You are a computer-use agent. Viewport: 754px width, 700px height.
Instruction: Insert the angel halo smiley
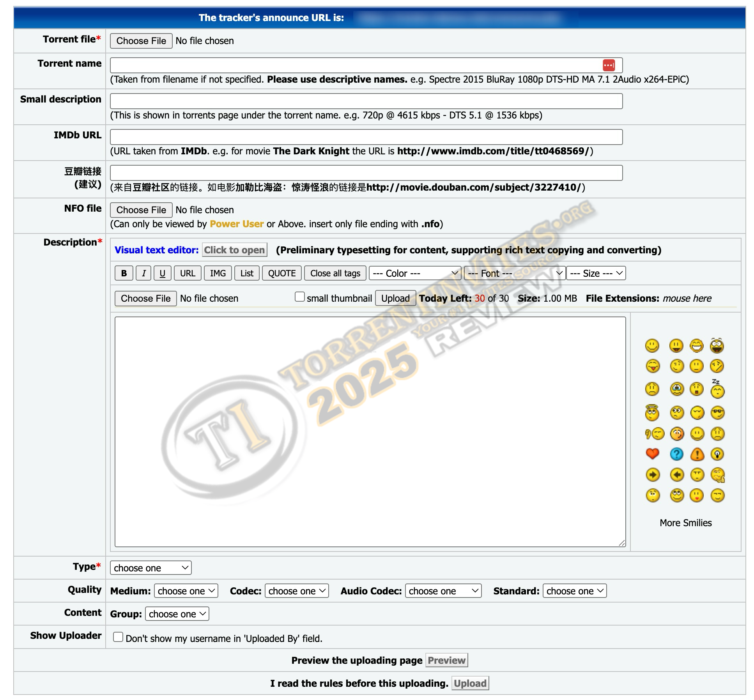652,413
